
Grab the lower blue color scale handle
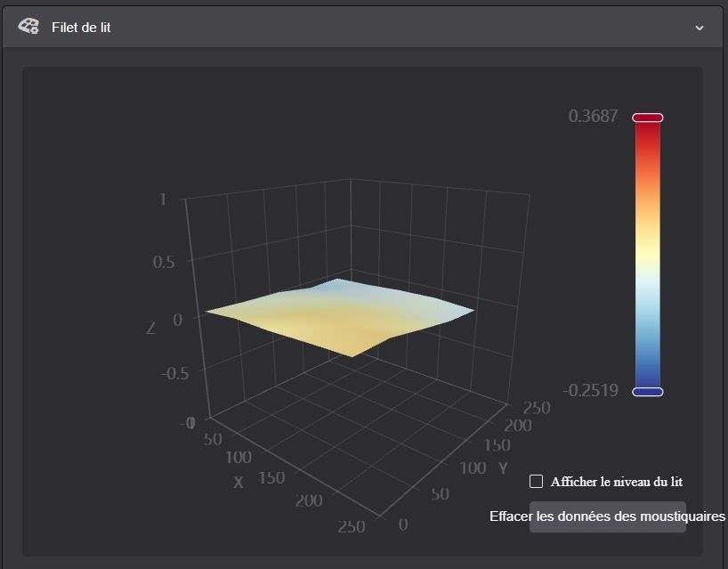[648, 392]
